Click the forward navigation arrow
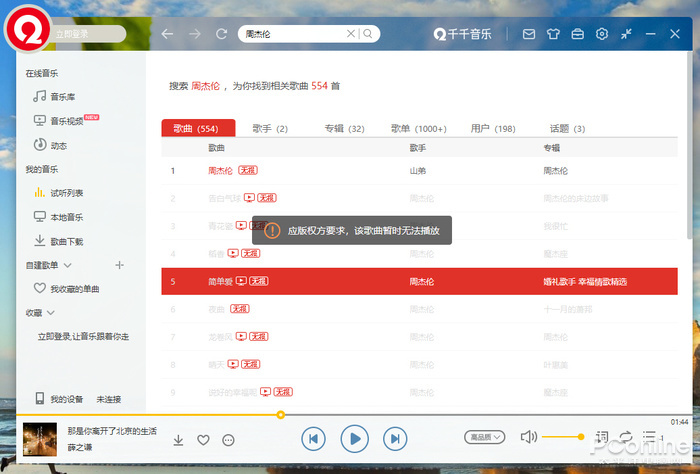 [x=195, y=34]
